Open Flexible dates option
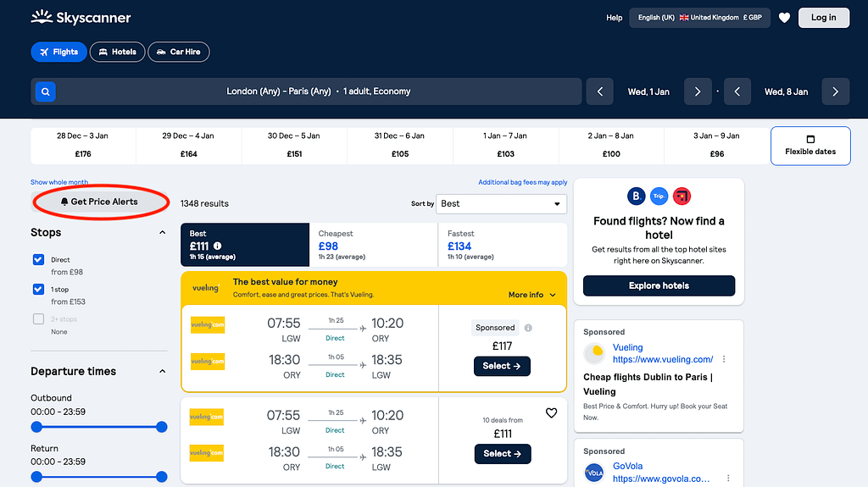Viewport: 868px width, 487px height. [x=810, y=146]
